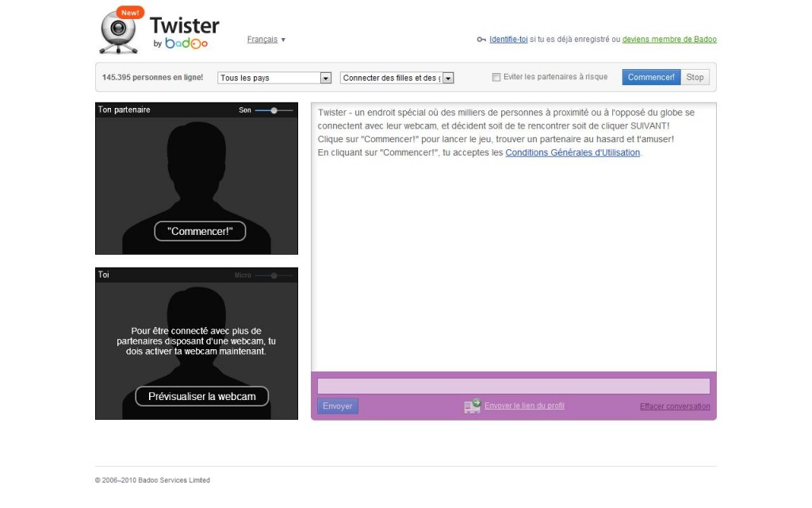812x508 pixels.
Task: Click Effacer conversation link
Action: [x=675, y=406]
